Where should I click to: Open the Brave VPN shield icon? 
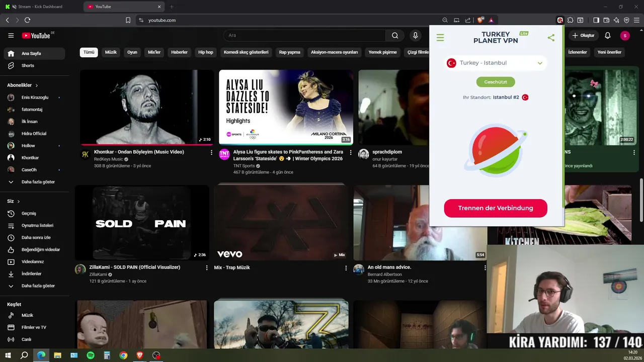click(x=626, y=20)
